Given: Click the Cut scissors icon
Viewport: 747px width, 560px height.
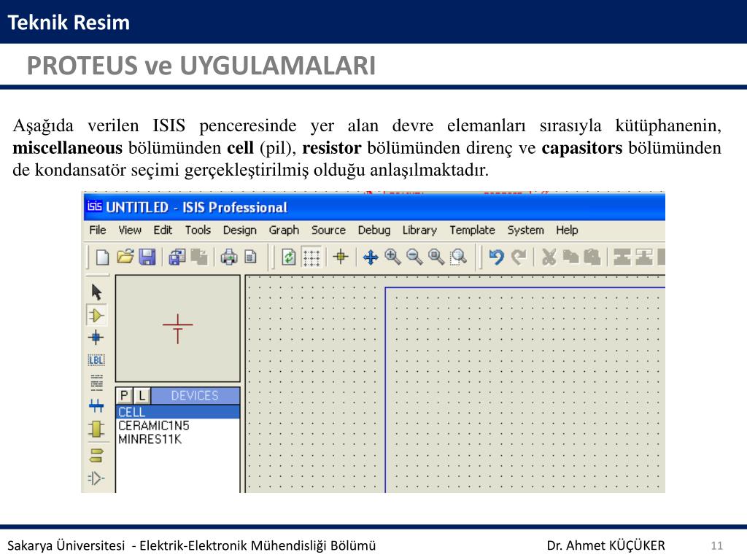Looking at the screenshot, I should click(x=549, y=257).
